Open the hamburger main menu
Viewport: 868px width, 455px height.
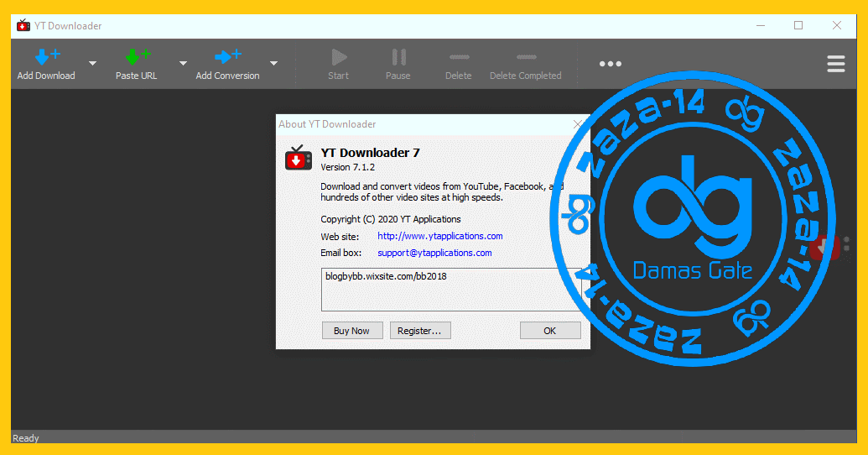tap(836, 64)
